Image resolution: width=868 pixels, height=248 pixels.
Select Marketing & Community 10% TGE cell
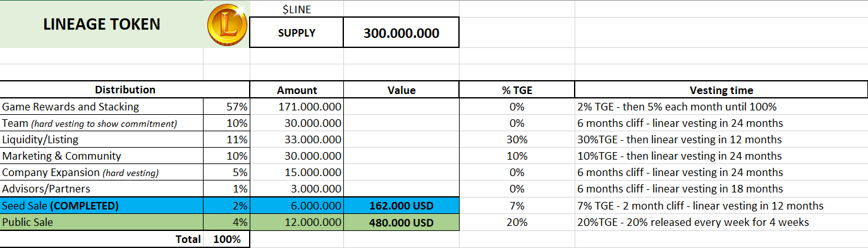[x=517, y=156]
